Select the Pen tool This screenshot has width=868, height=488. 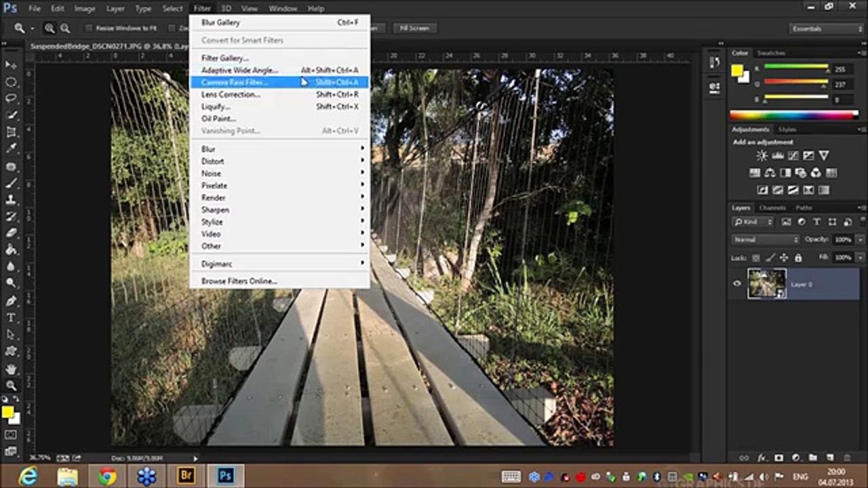[x=11, y=301]
